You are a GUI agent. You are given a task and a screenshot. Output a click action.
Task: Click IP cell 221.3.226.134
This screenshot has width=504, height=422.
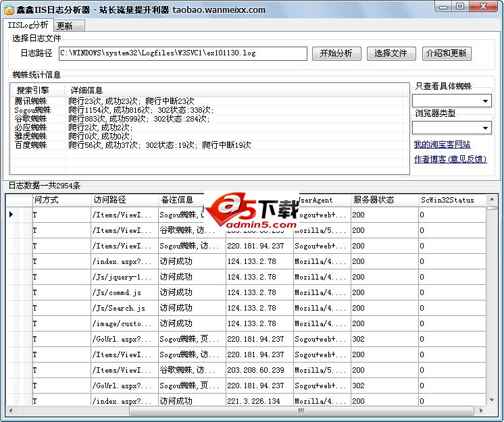(259, 401)
